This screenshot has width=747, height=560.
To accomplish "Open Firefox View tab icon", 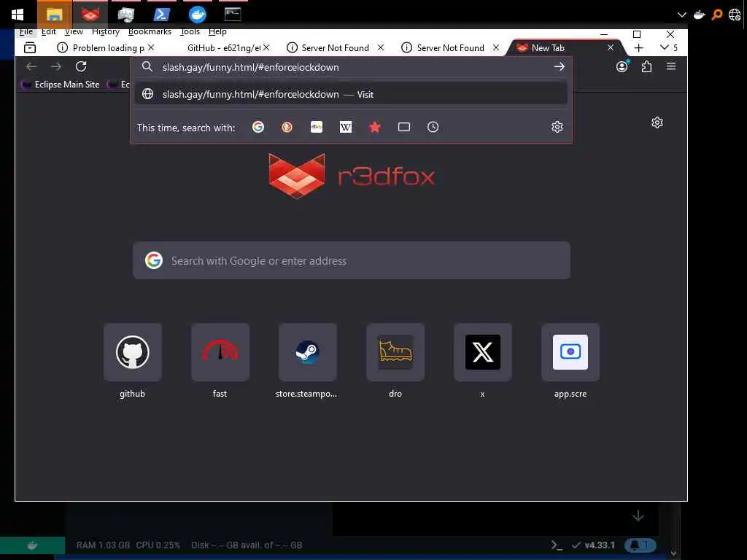I will coord(29,47).
